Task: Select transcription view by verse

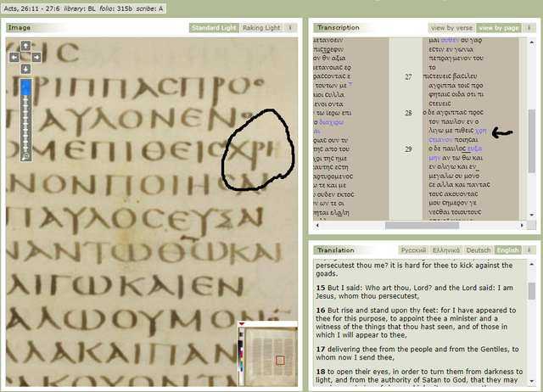Action: pos(451,28)
